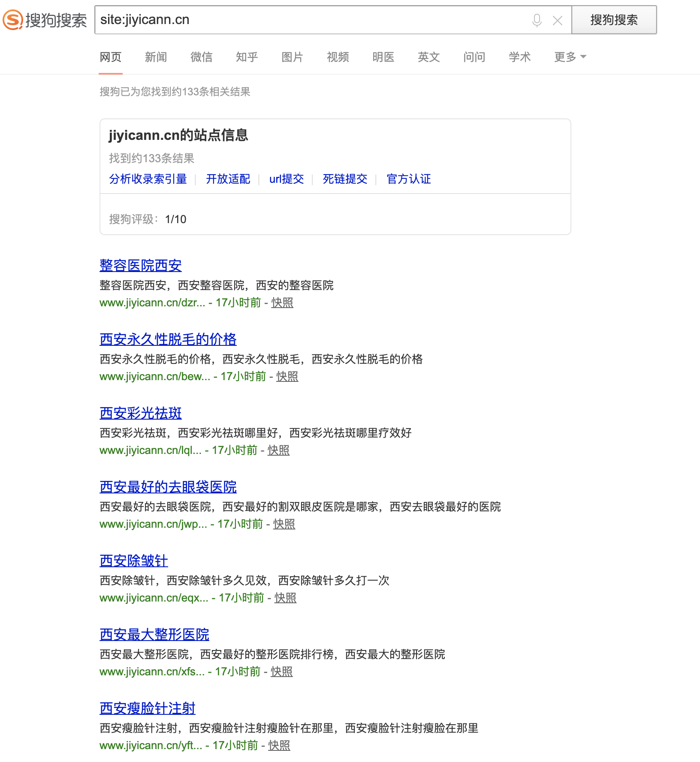
Task: Switch to the 英文 tab
Action: tap(429, 57)
